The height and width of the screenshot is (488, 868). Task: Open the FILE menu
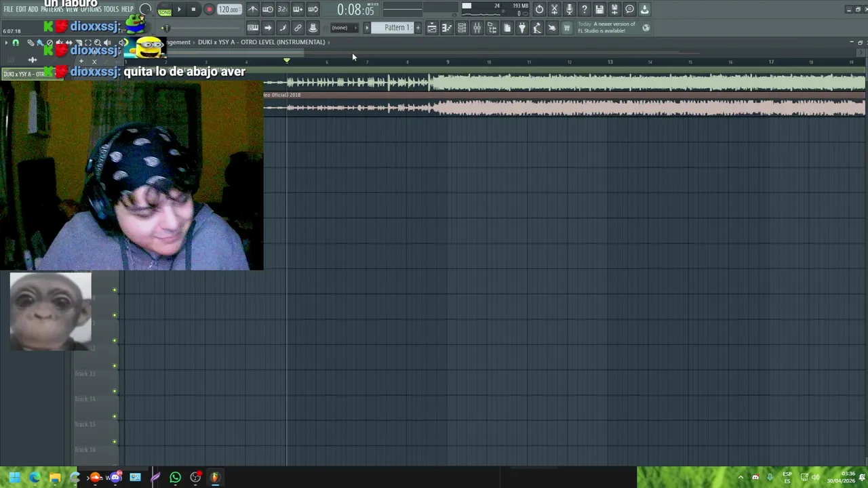(x=8, y=9)
